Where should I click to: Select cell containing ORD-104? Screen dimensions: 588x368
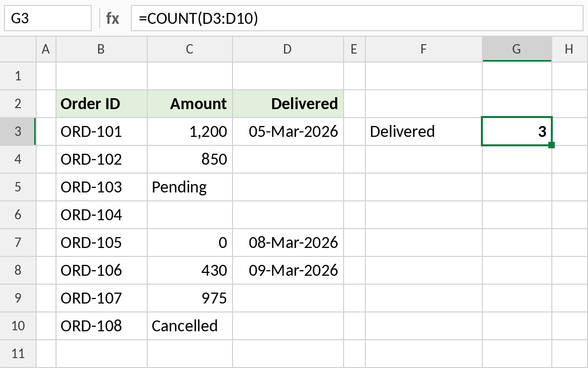click(102, 215)
